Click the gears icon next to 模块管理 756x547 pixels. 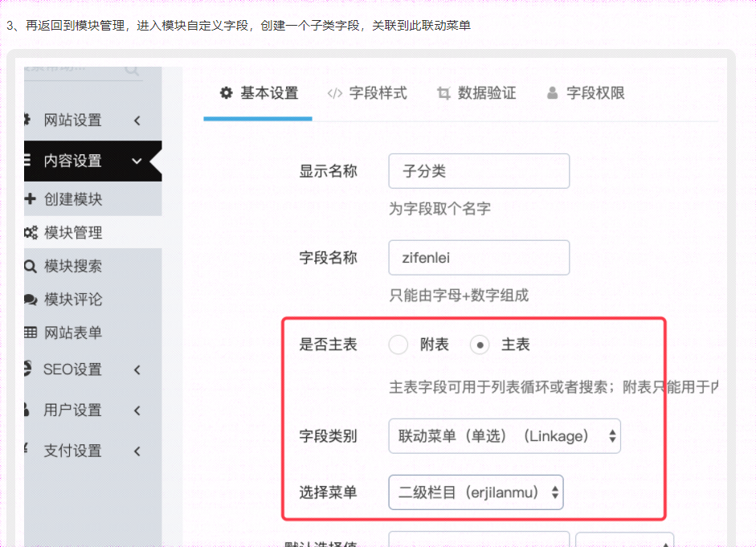point(31,233)
